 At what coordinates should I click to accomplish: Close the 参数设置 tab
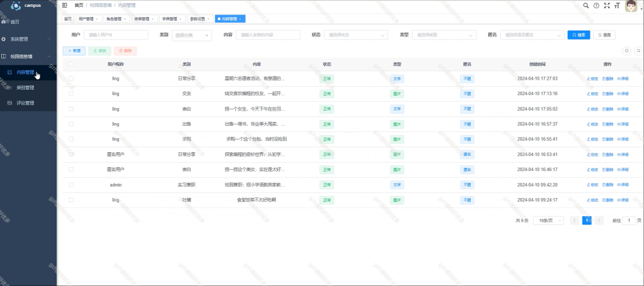pos(208,19)
